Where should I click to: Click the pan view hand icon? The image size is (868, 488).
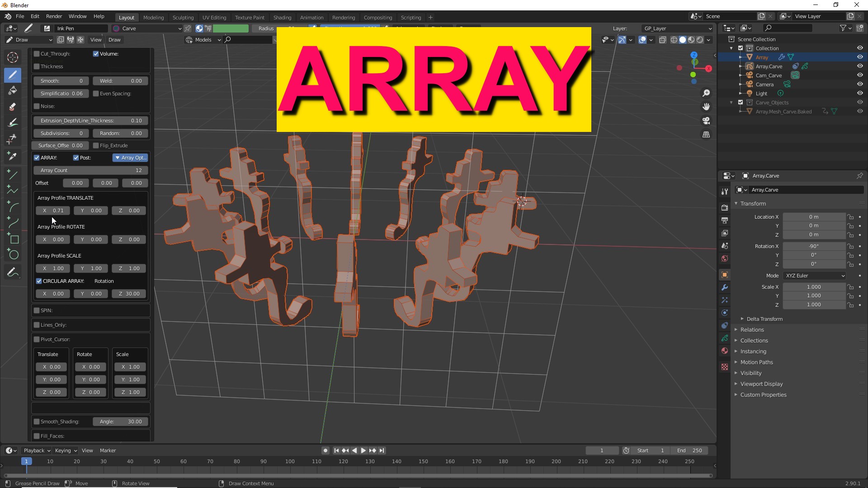(706, 107)
